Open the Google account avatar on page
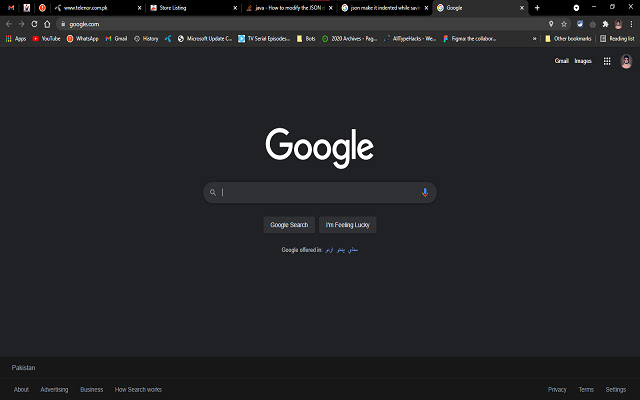The height and width of the screenshot is (400, 640). [626, 61]
